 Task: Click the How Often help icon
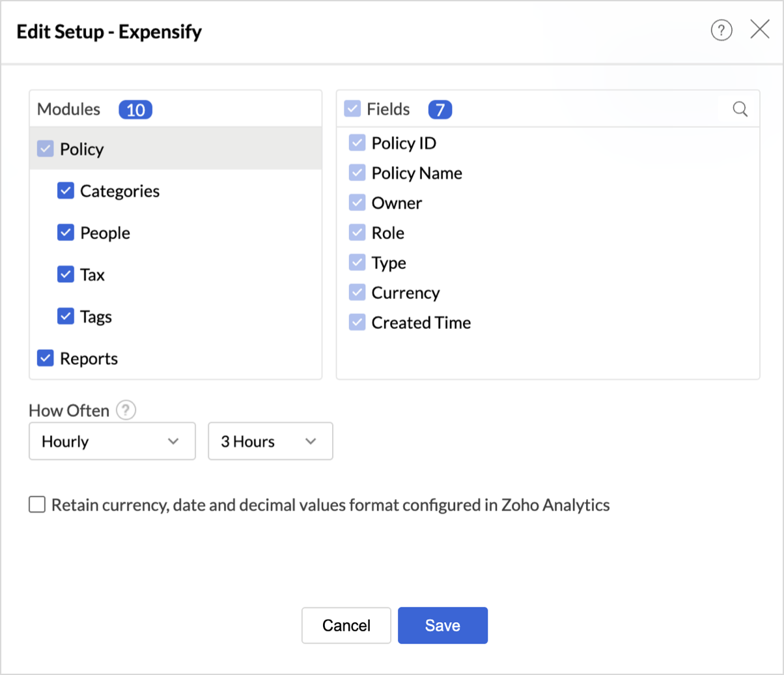126,410
